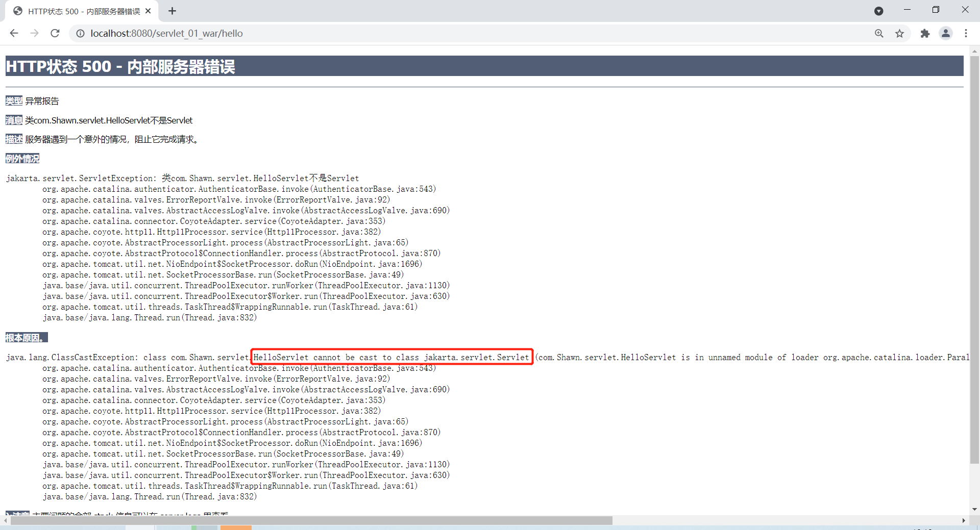Viewport: 980px width, 530px height.
Task: Click the back navigation arrow
Action: pos(14,33)
